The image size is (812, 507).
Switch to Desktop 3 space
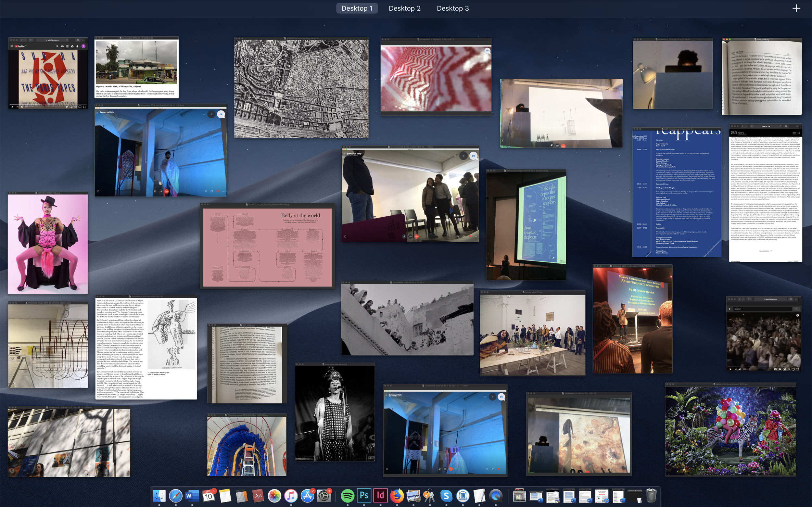452,8
